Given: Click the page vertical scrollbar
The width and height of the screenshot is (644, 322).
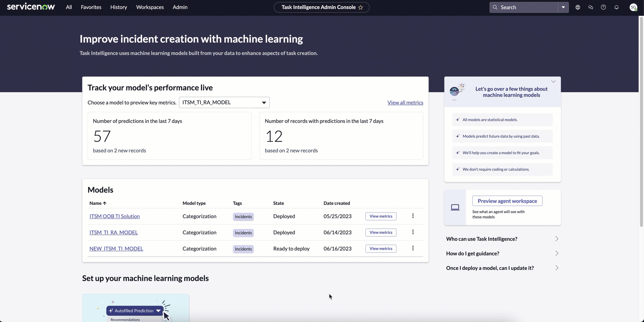Looking at the screenshot, I should tap(641, 122).
